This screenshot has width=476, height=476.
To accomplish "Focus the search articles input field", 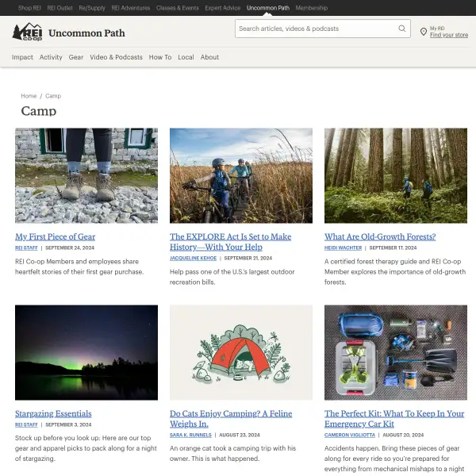I will pyautogui.click(x=316, y=29).
